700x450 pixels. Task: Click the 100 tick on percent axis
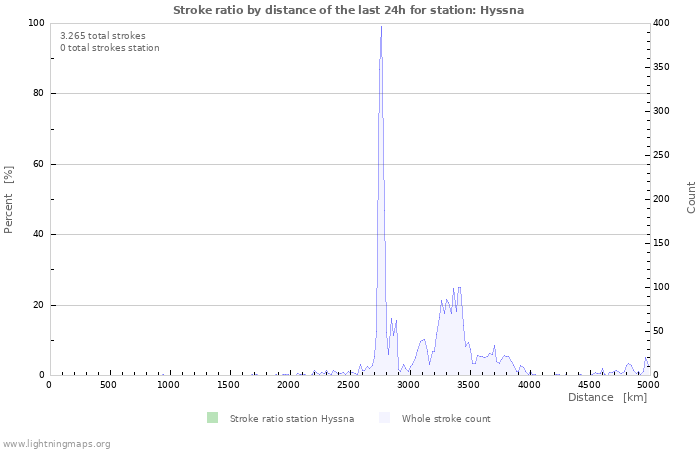click(x=35, y=23)
